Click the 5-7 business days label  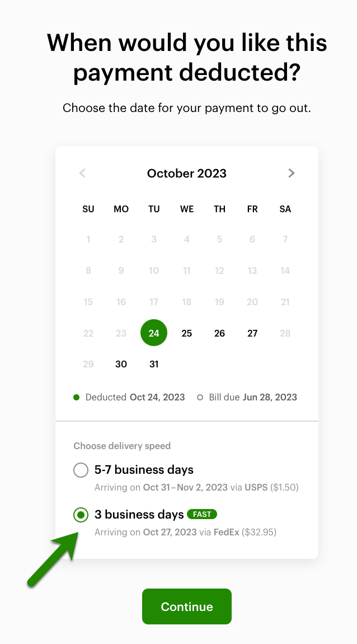144,470
